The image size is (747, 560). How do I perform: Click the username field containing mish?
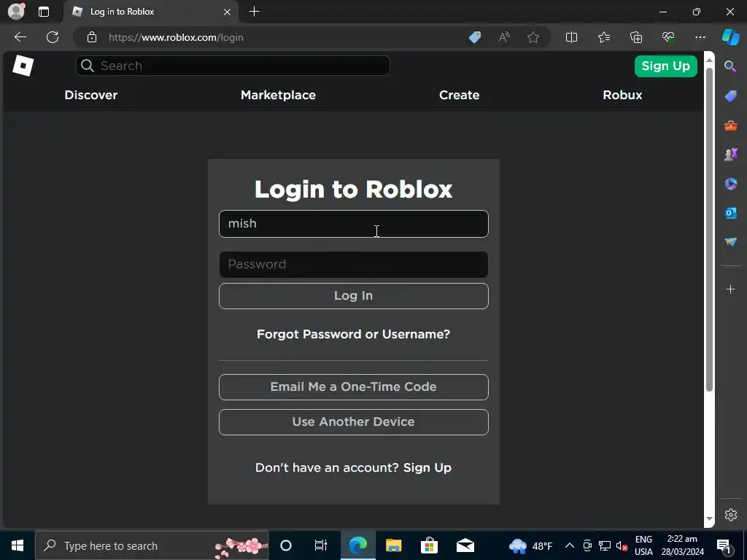pos(354,224)
